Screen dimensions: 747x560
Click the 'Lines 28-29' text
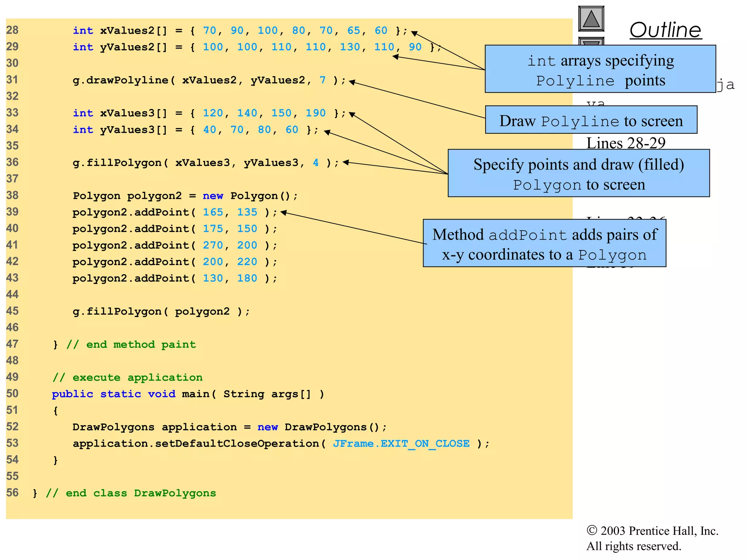coord(626,143)
